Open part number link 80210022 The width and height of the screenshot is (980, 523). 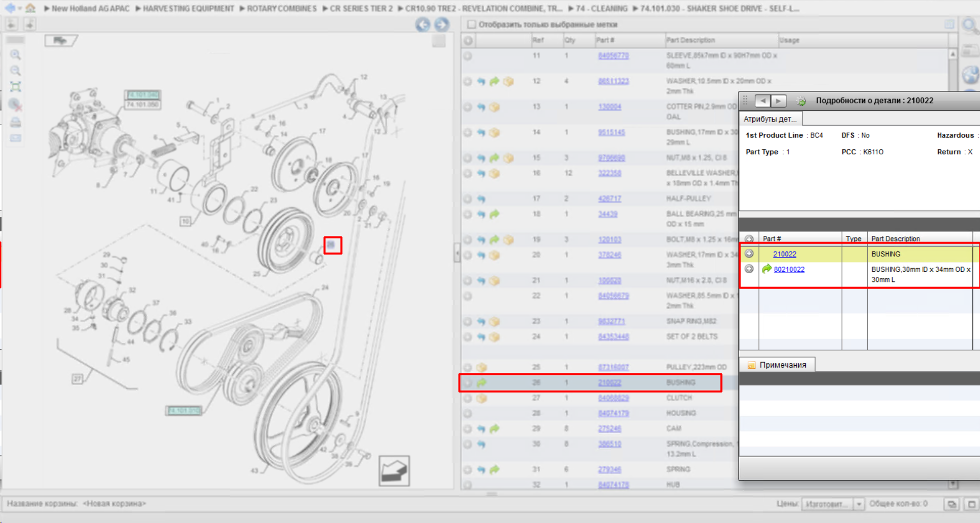coord(789,269)
